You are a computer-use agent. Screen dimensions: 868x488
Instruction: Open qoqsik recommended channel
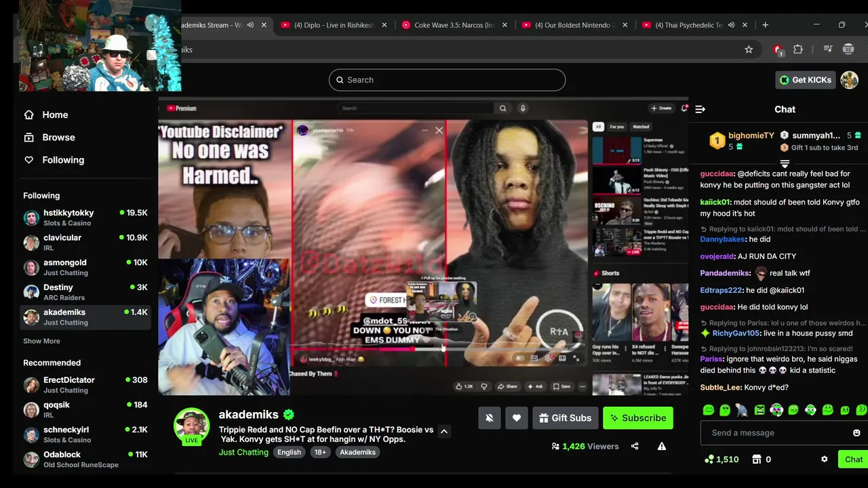[x=85, y=409]
